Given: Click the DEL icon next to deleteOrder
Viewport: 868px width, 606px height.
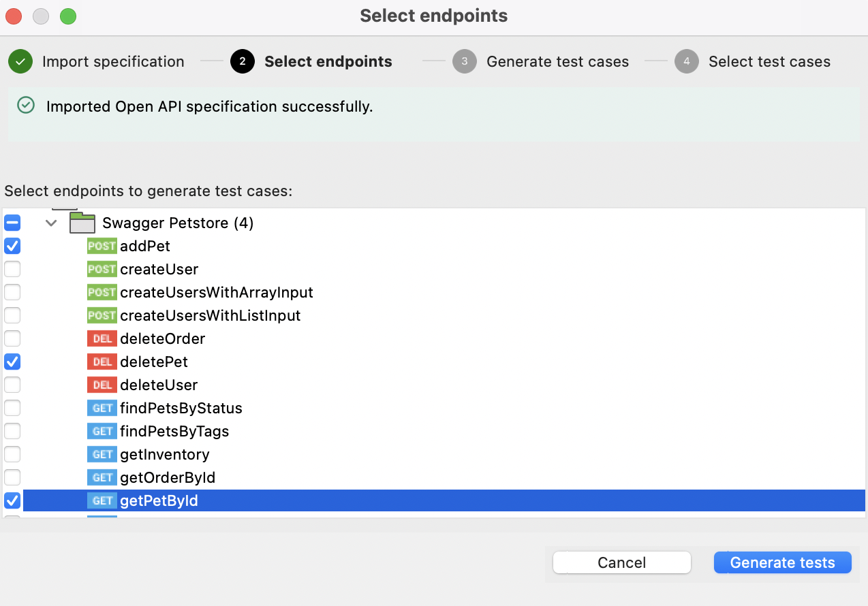Looking at the screenshot, I should coord(102,338).
